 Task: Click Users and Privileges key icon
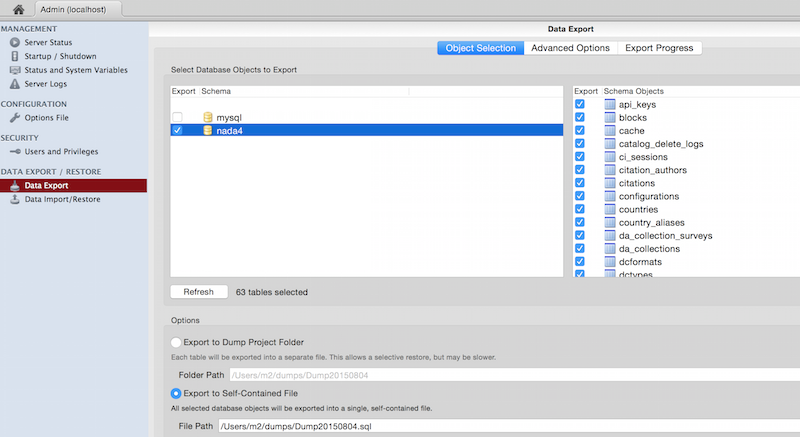[x=15, y=151]
